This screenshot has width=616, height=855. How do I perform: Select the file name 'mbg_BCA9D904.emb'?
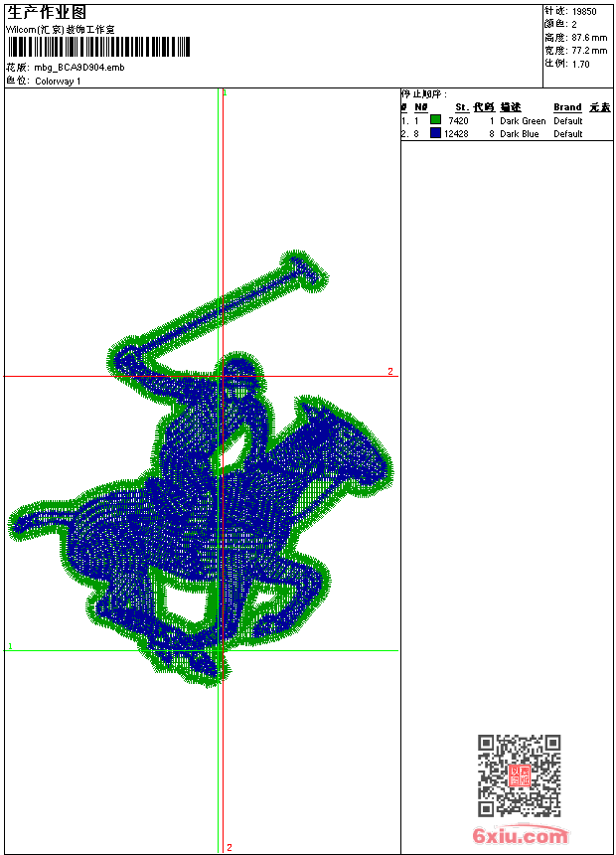(79, 68)
